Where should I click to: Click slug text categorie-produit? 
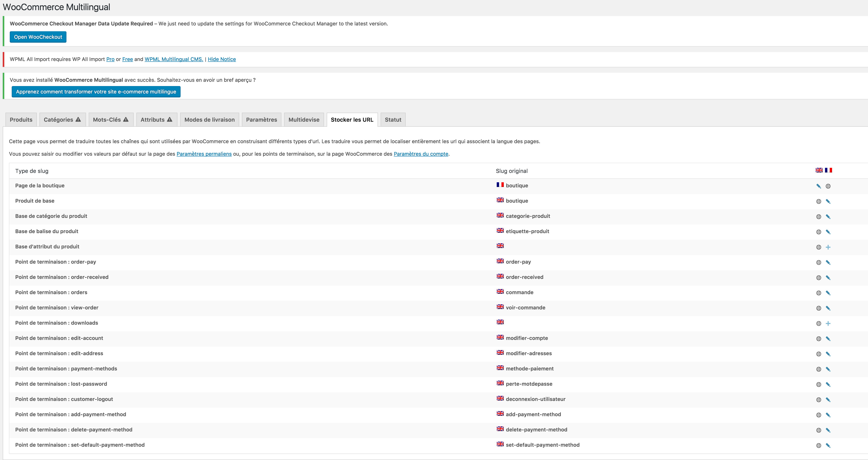pos(528,216)
